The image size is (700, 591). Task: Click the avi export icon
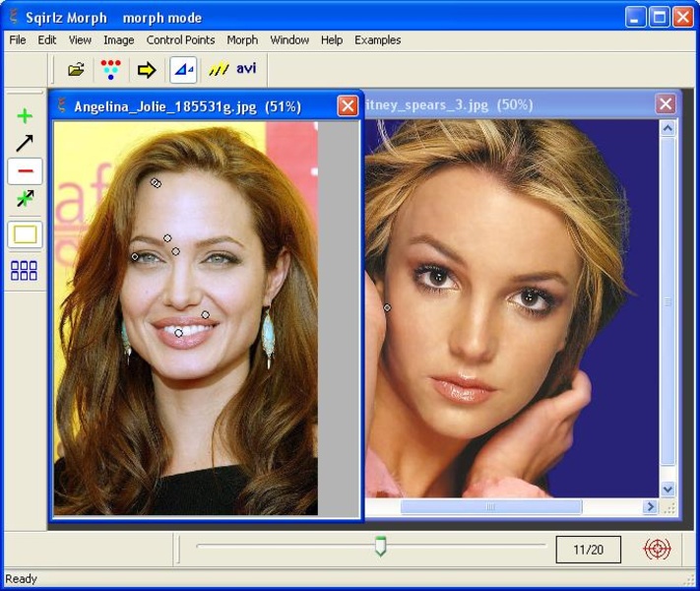tap(233, 70)
